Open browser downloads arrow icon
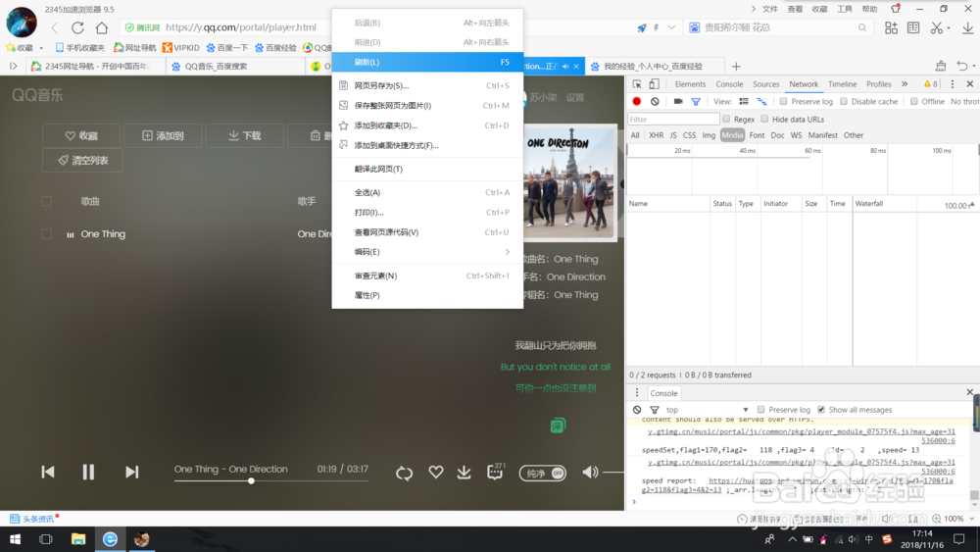Screen dimensions: 980x552 pyautogui.click(x=967, y=27)
